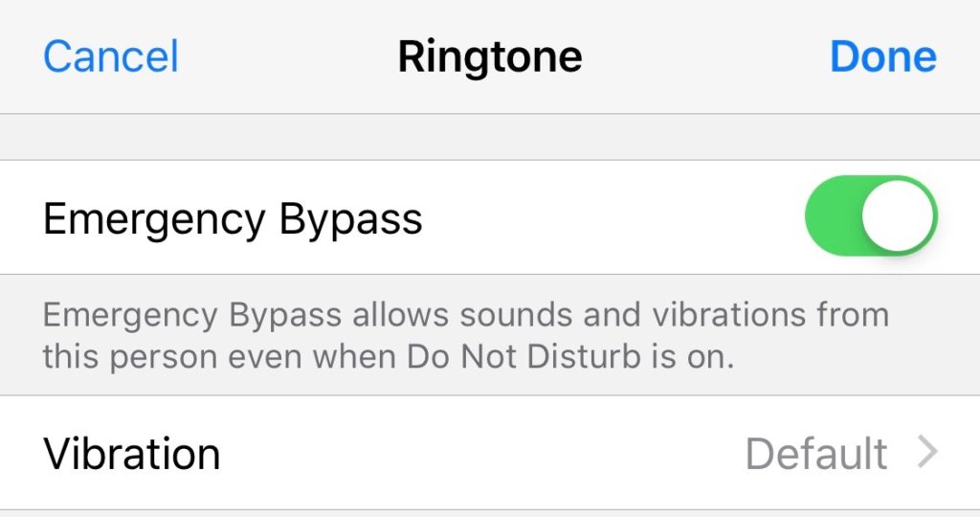Tap the right arrow next to Default
The height and width of the screenshot is (517, 980).
(x=926, y=452)
